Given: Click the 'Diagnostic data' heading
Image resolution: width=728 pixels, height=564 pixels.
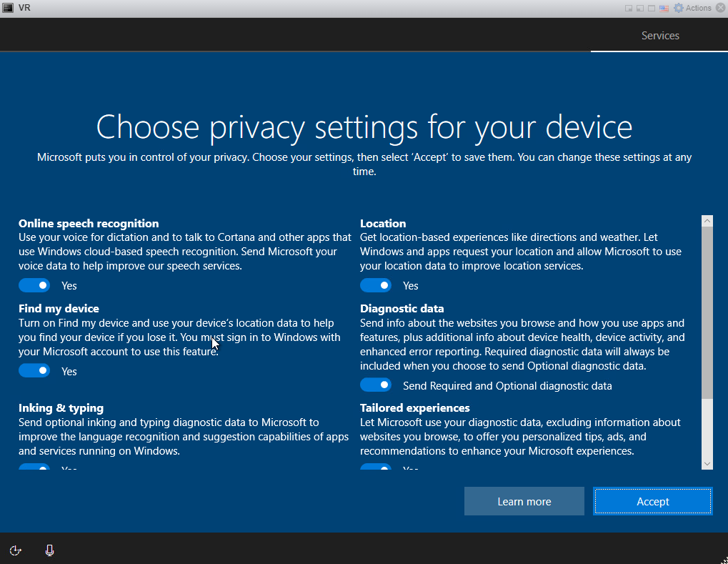Looking at the screenshot, I should [402, 309].
